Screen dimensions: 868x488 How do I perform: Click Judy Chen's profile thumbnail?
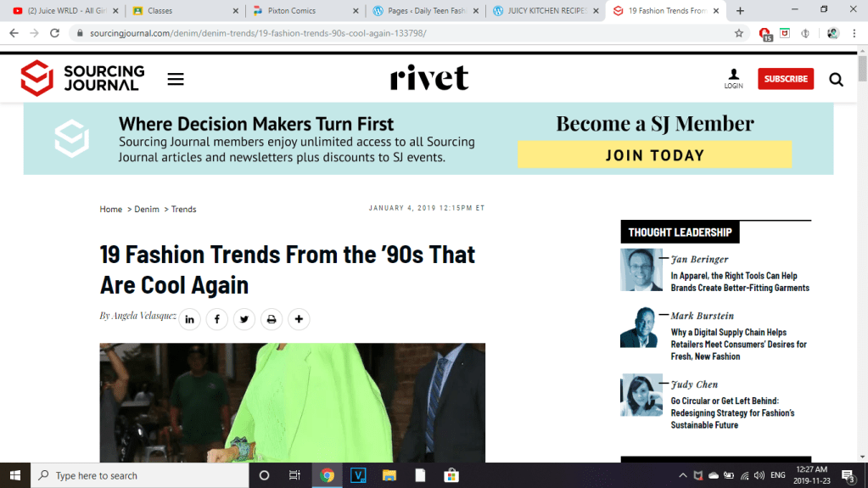(641, 395)
